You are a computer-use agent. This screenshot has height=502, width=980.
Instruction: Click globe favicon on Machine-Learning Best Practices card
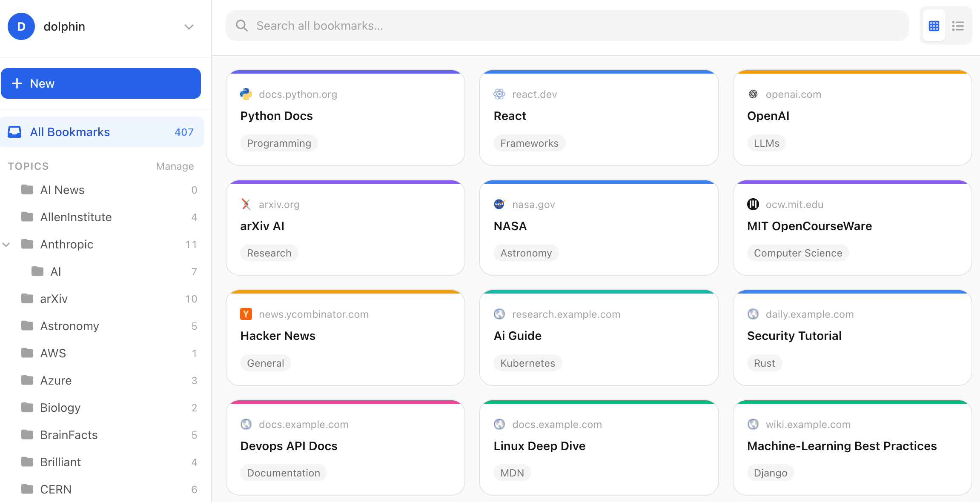(x=753, y=424)
